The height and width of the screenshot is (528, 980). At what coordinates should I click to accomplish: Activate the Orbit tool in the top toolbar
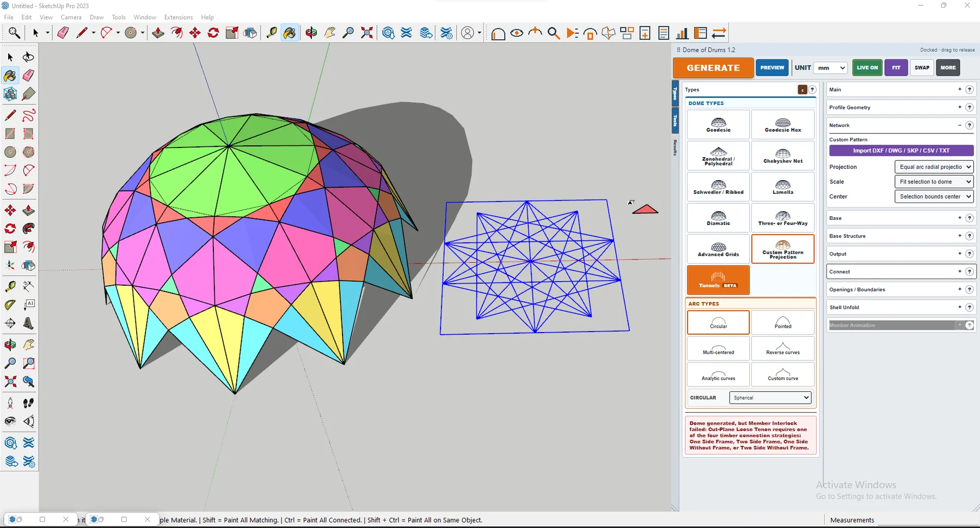pos(311,33)
